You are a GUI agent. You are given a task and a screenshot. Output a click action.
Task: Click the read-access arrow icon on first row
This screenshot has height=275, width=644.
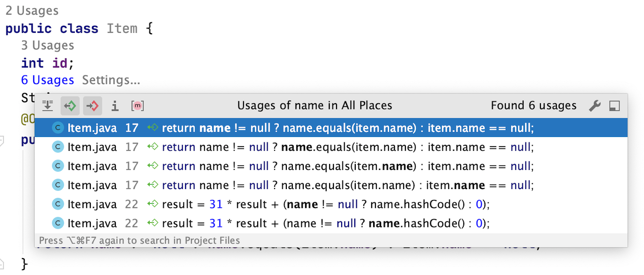tap(153, 128)
